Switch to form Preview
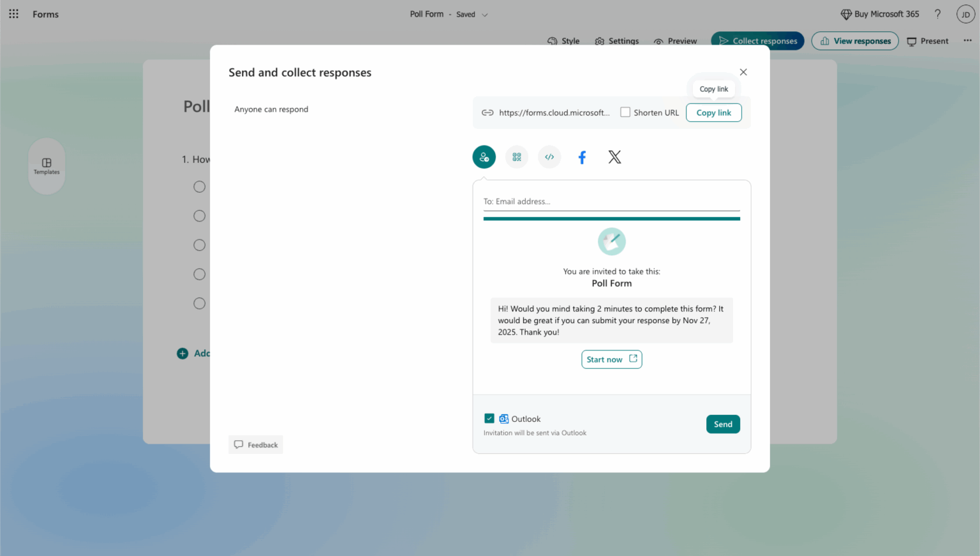 point(675,40)
